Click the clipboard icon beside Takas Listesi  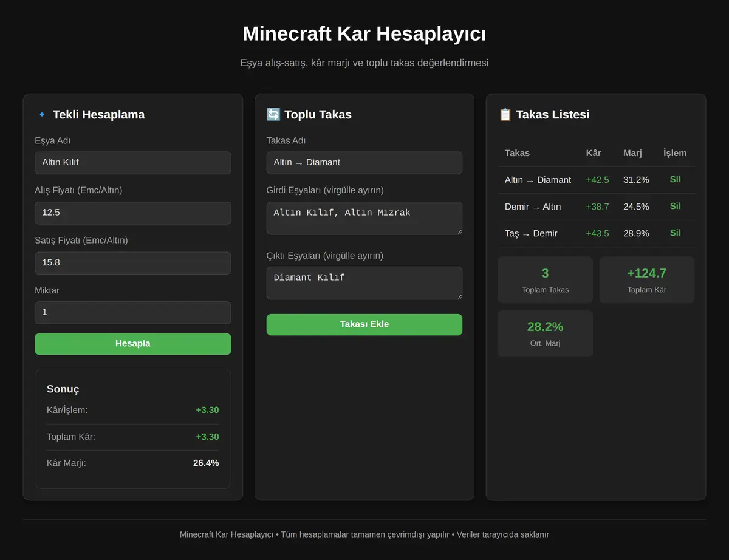pos(505,115)
